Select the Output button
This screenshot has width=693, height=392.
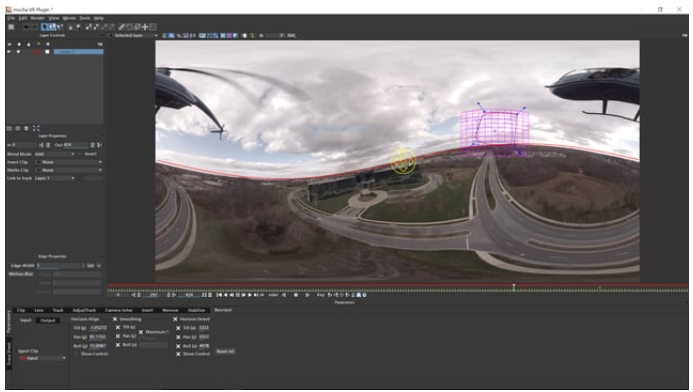pyautogui.click(x=48, y=320)
